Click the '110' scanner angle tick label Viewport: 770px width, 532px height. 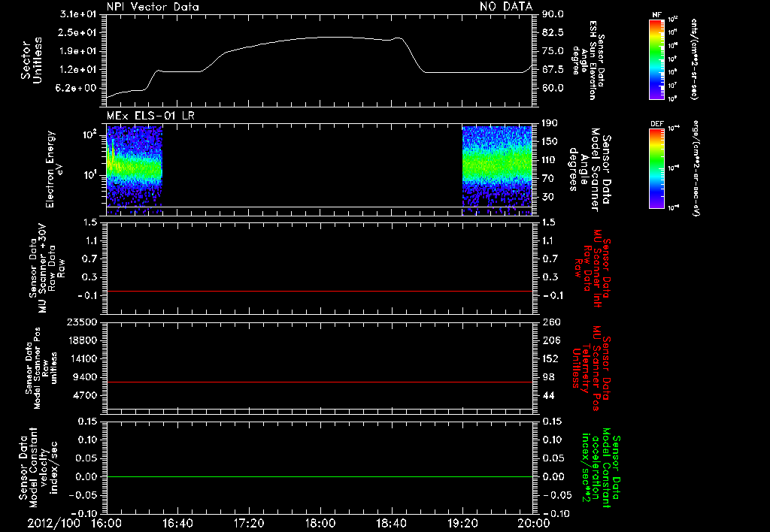click(x=550, y=160)
